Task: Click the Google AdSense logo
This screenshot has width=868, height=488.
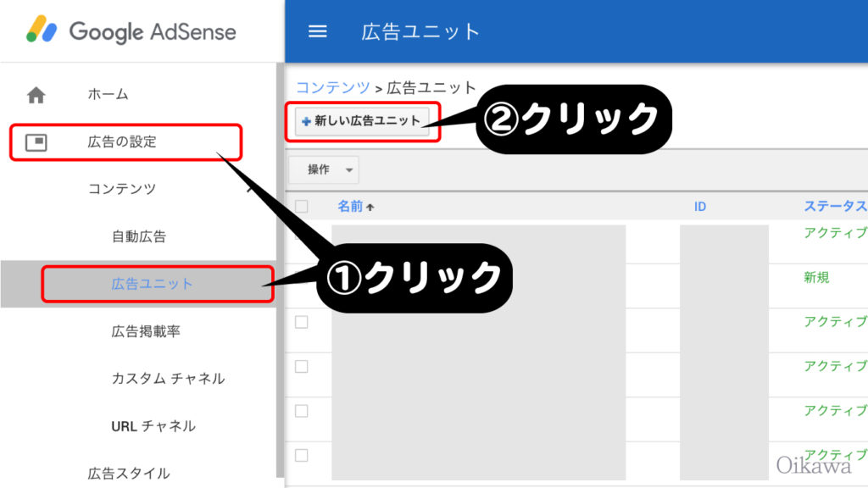Action: point(131,31)
